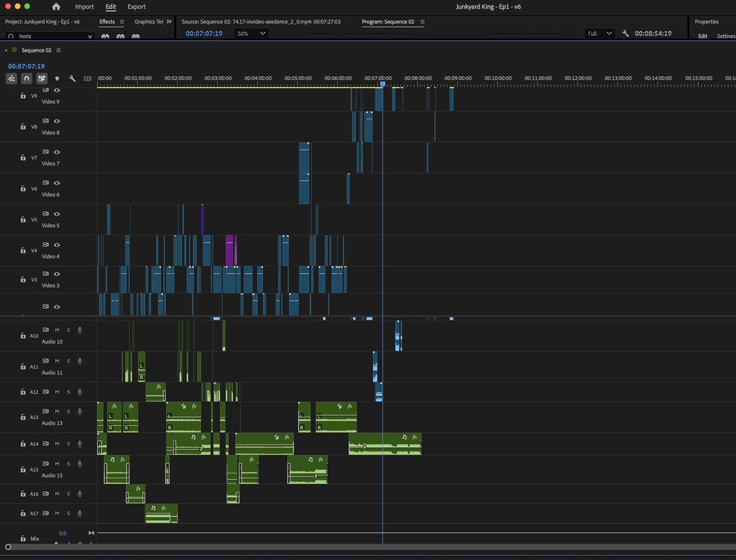Image resolution: width=736 pixels, height=560 pixels.
Task: Hide Video 9 track with eye icon
Action: tap(57, 90)
